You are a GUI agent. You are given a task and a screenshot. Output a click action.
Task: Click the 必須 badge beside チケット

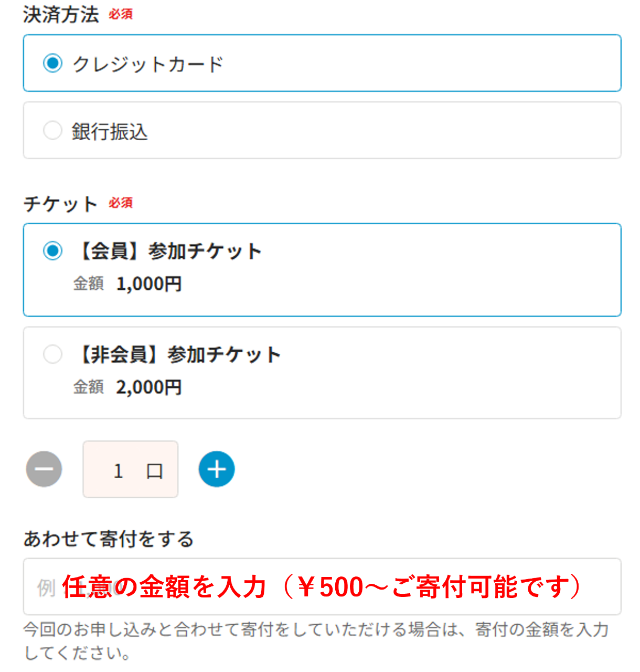(121, 203)
